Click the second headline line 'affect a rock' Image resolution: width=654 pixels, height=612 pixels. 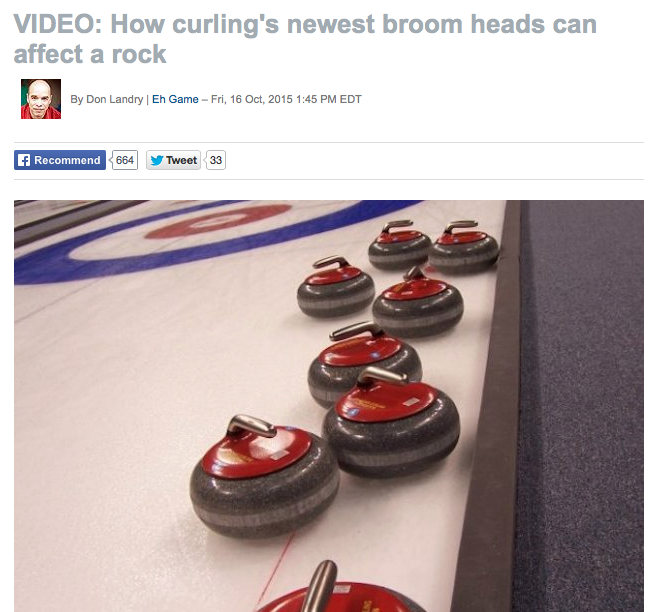(90, 54)
